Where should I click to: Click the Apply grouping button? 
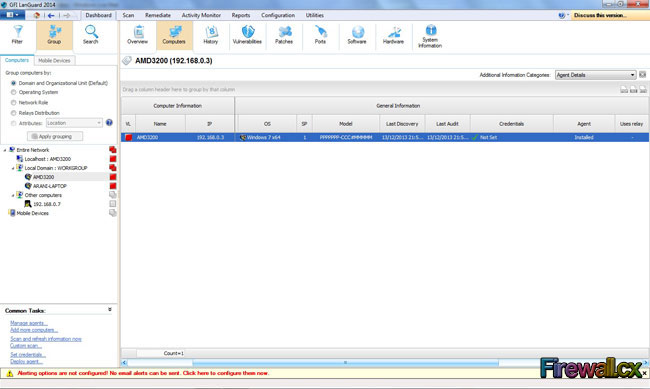(x=55, y=136)
